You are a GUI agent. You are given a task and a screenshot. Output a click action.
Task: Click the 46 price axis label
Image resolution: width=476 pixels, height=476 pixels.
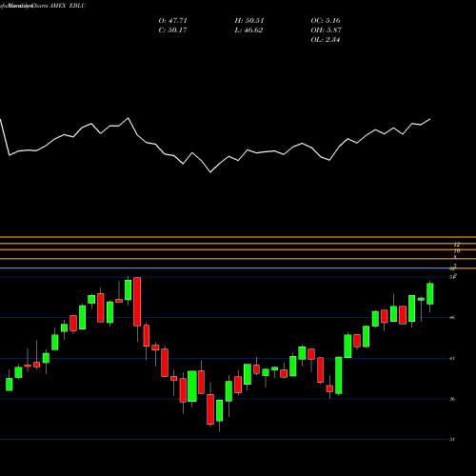tap(452, 317)
